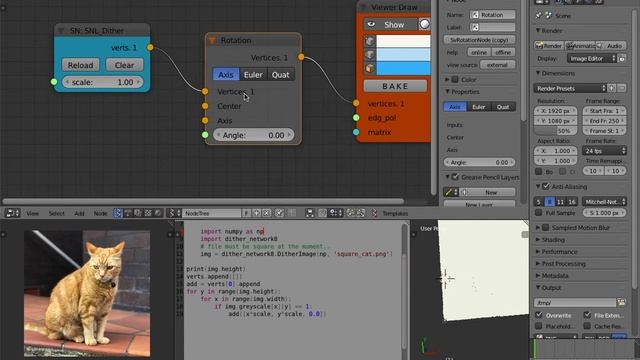Viewport: 640px width, 360px height.
Task: Expand the Metadata panel
Action: coord(555,276)
